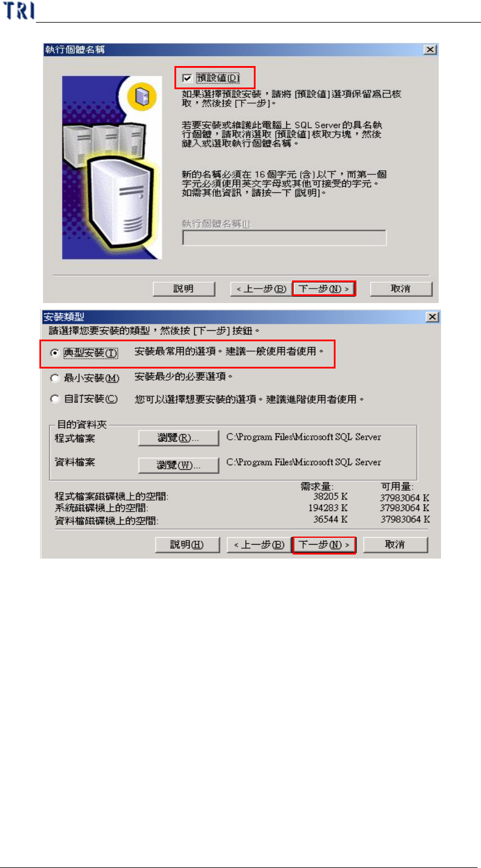481x868 pixels.
Task: Browse data files folder with 瀏覽(W)
Action: 178,465
